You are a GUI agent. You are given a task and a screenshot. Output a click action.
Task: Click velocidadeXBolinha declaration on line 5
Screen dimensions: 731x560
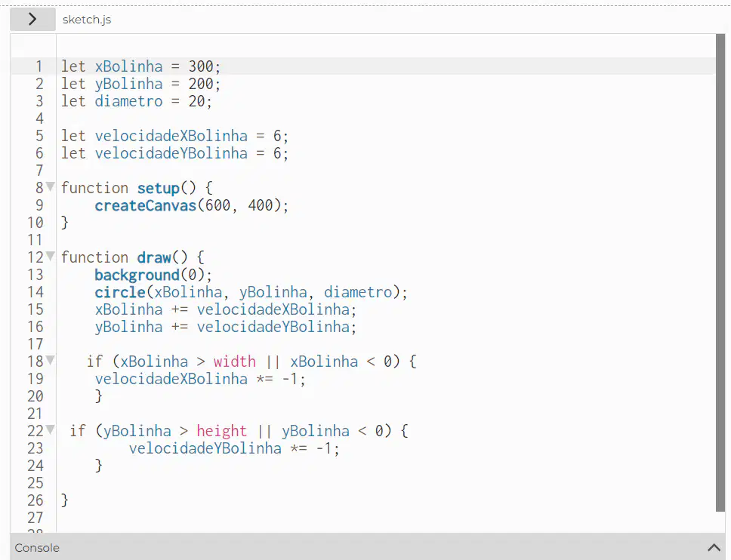[171, 136]
